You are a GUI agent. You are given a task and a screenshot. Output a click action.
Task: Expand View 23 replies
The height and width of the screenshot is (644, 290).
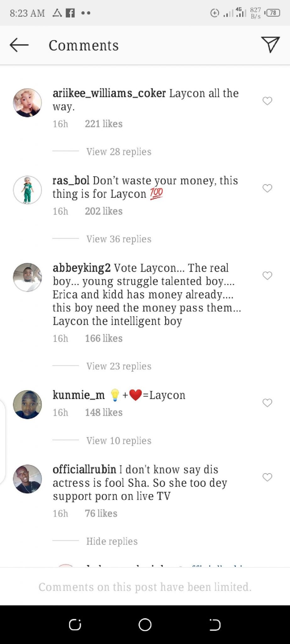point(119,366)
